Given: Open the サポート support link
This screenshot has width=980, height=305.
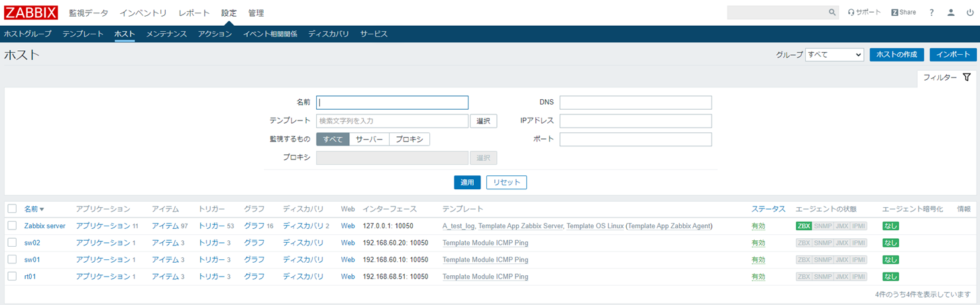Looking at the screenshot, I should (865, 13).
